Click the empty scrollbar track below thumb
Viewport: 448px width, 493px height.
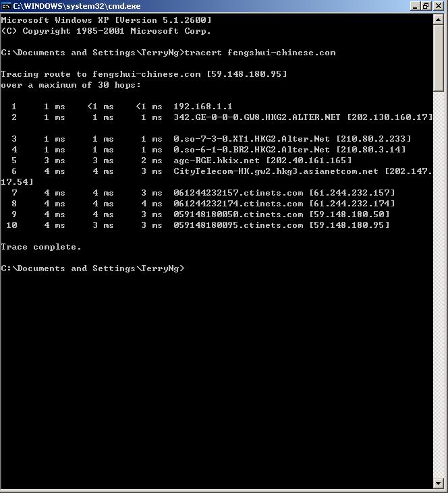[x=438, y=285]
